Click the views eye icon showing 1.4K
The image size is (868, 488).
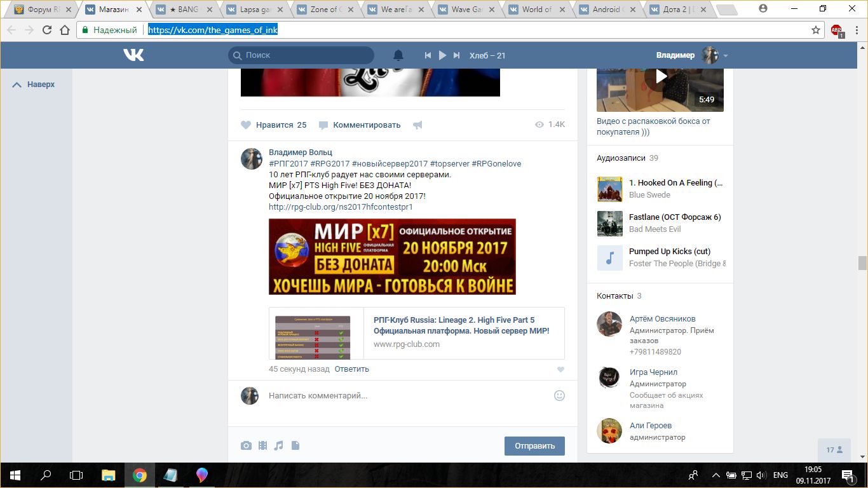(x=539, y=125)
